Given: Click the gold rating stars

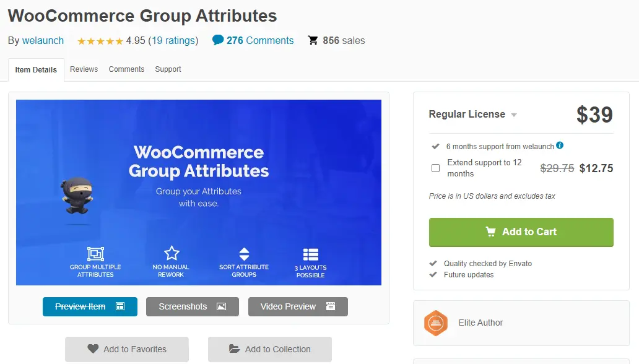Looking at the screenshot, I should pyautogui.click(x=100, y=41).
